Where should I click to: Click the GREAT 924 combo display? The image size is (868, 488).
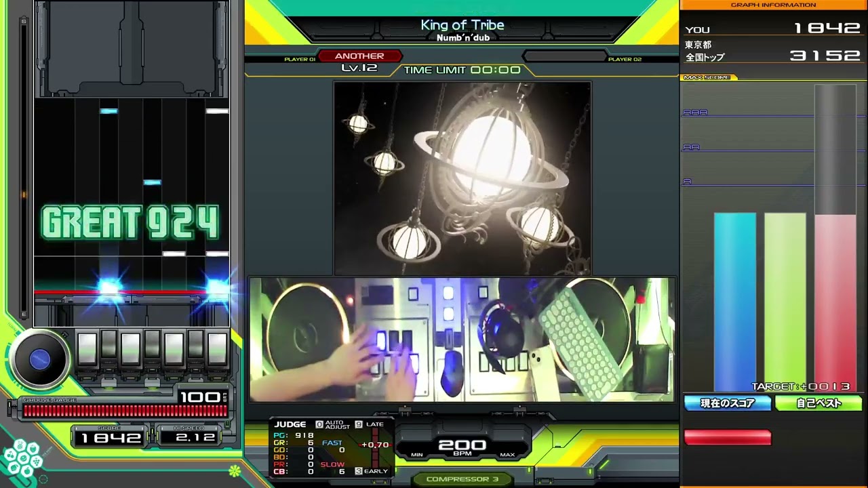click(130, 223)
